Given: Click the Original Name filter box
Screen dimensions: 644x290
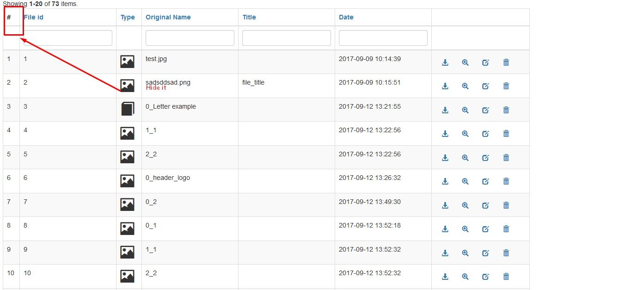Looking at the screenshot, I should 190,38.
